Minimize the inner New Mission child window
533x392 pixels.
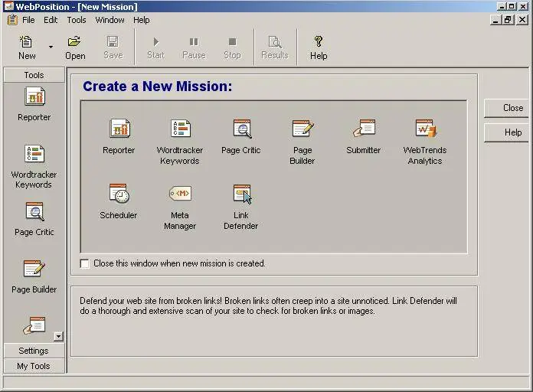[x=495, y=20]
